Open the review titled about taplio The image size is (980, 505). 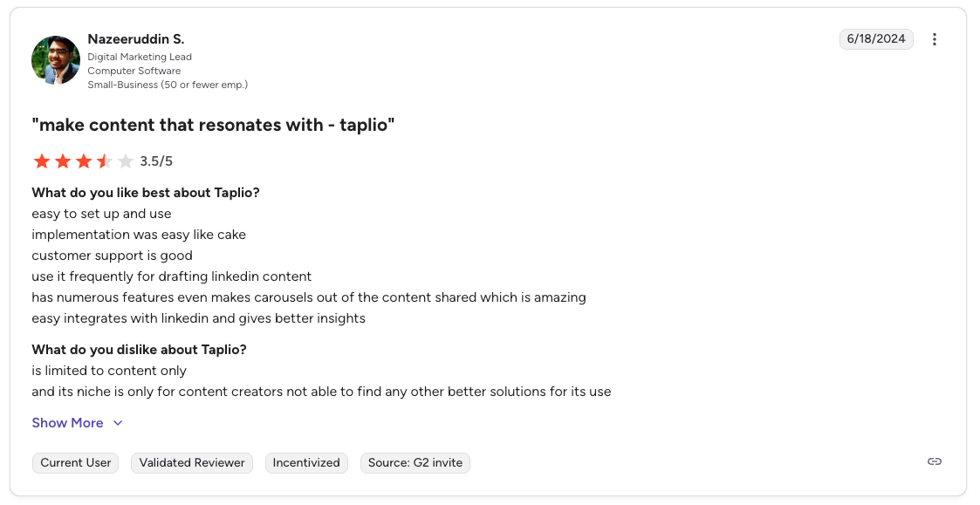(212, 125)
